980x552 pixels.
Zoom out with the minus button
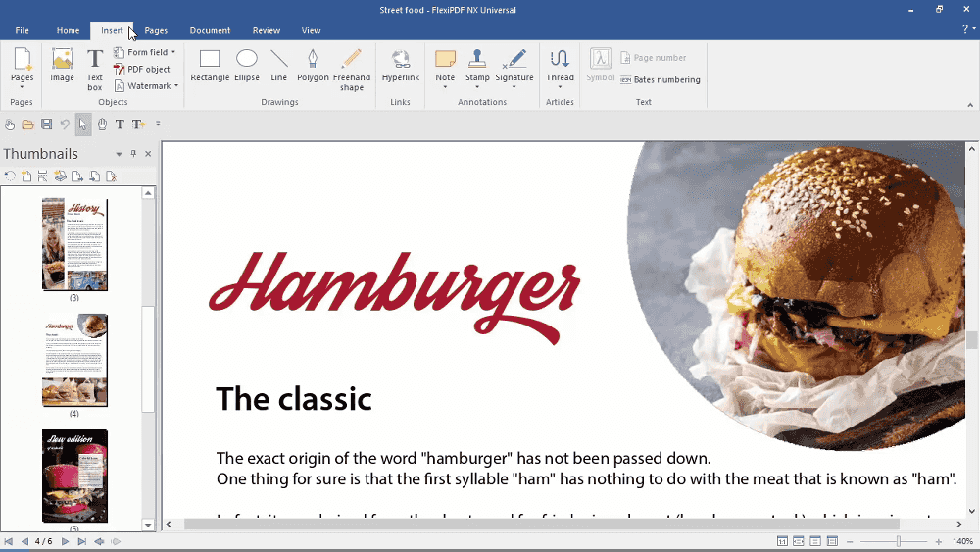tap(850, 542)
